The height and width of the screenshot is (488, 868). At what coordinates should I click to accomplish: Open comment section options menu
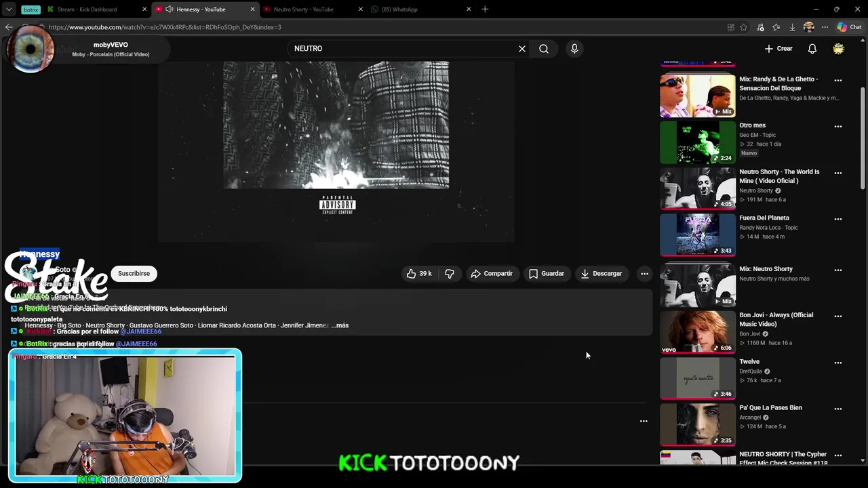[x=644, y=421]
